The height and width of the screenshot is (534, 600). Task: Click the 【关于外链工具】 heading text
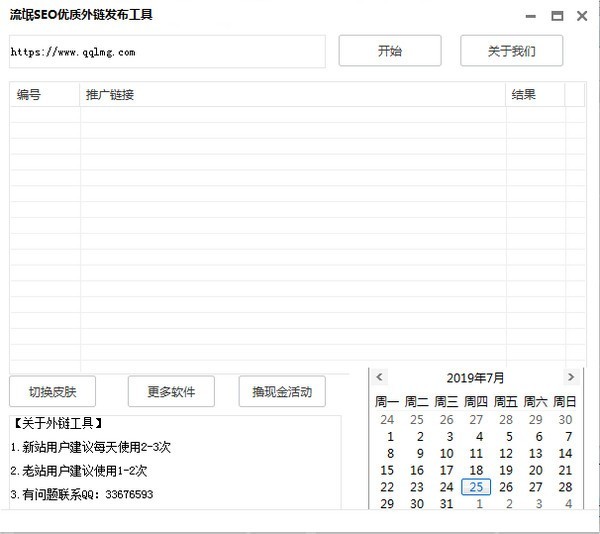[57, 423]
